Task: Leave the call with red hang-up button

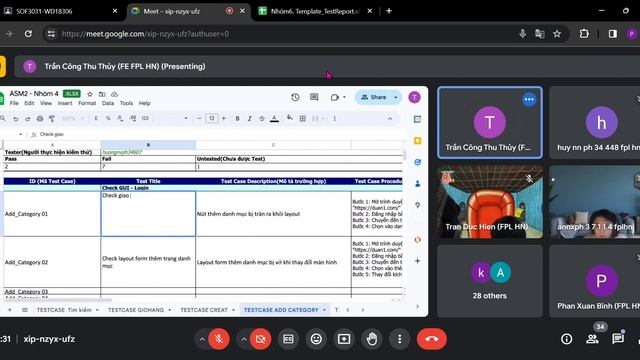Action: tap(431, 339)
